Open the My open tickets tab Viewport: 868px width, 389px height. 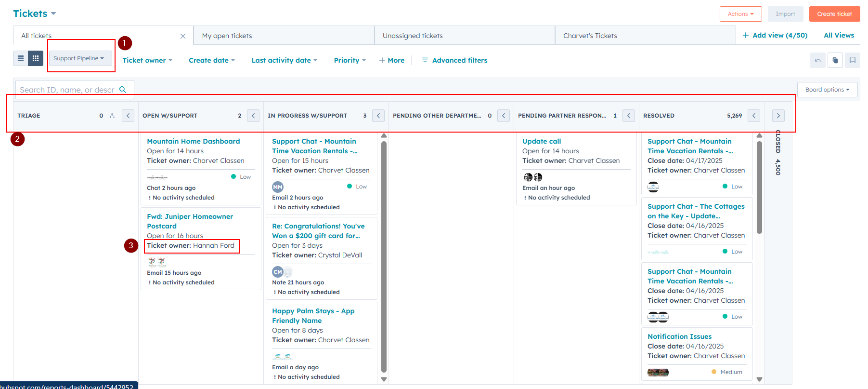coord(227,36)
